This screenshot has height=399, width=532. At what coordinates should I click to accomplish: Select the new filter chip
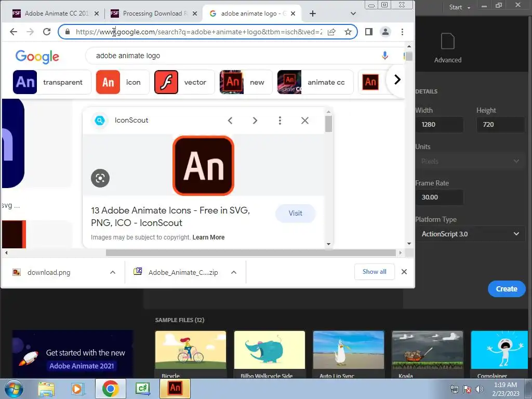[x=246, y=82]
